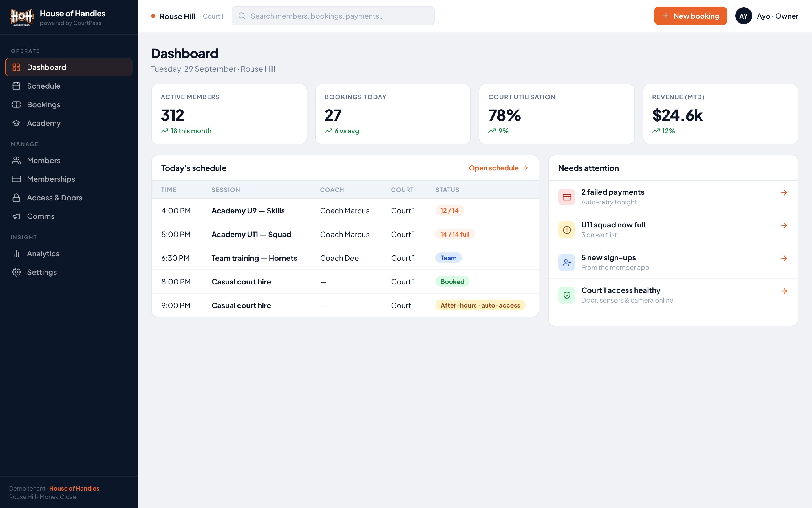
Task: Select Analytics in the Insight section
Action: tap(69, 253)
